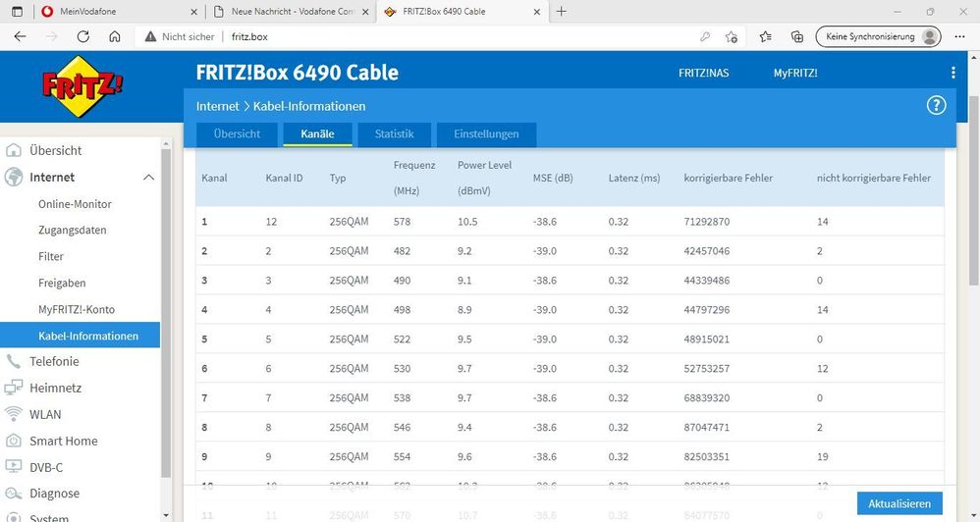This screenshot has height=522, width=980.
Task: Open a new browser tab
Action: 562,11
